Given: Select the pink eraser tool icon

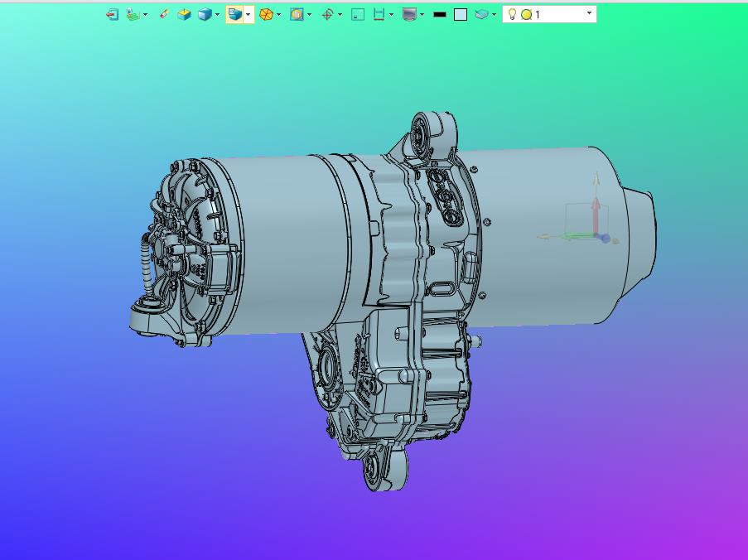Looking at the screenshot, I should (x=164, y=14).
